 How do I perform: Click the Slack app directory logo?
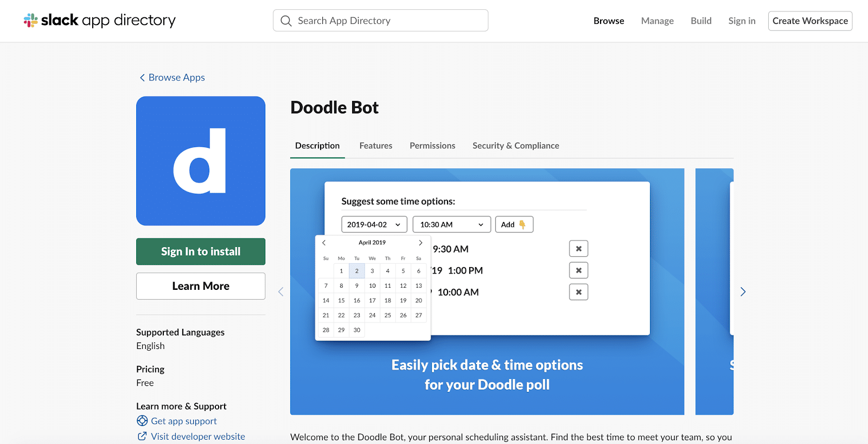100,21
